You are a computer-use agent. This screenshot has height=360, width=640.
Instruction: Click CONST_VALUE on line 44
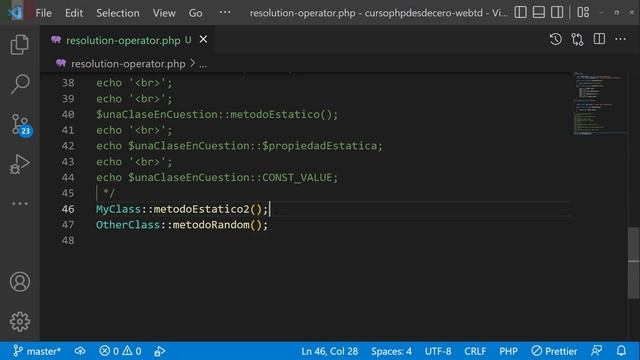[297, 178]
